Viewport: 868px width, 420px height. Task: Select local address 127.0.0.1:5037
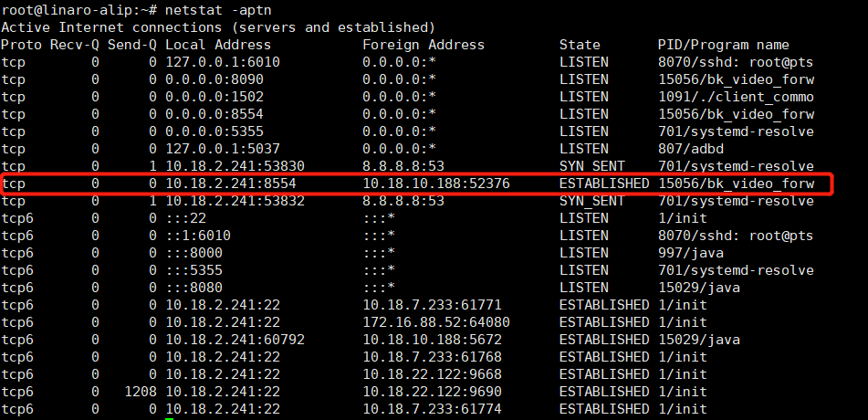(x=223, y=149)
